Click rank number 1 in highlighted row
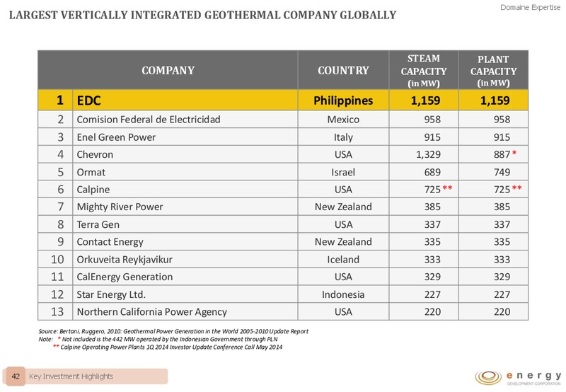This screenshot has width=566, height=392. tap(55, 100)
